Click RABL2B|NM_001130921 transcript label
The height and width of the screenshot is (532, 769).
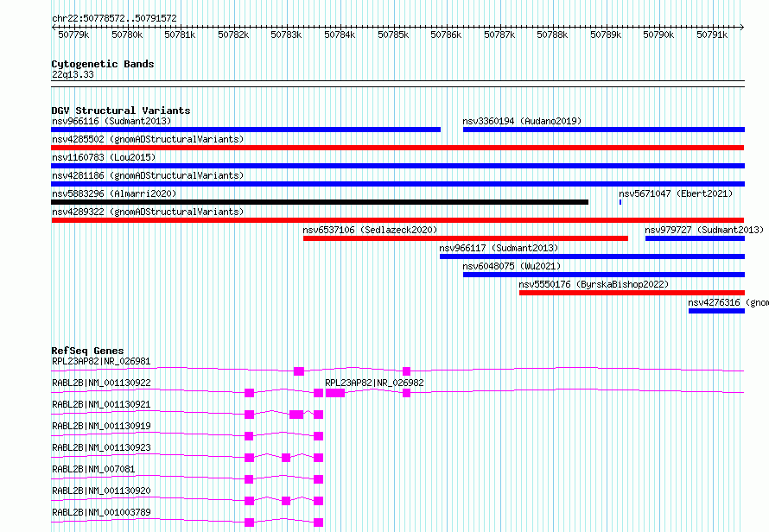point(101,404)
